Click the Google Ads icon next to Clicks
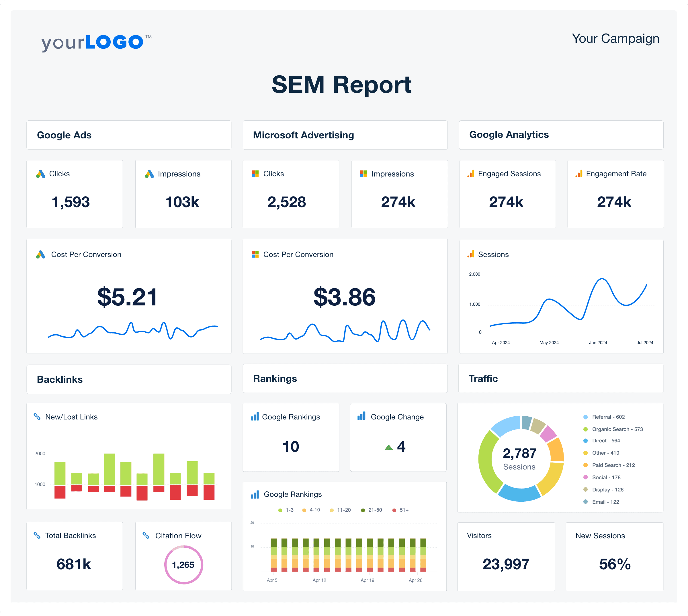The image size is (688, 616). [x=41, y=174]
